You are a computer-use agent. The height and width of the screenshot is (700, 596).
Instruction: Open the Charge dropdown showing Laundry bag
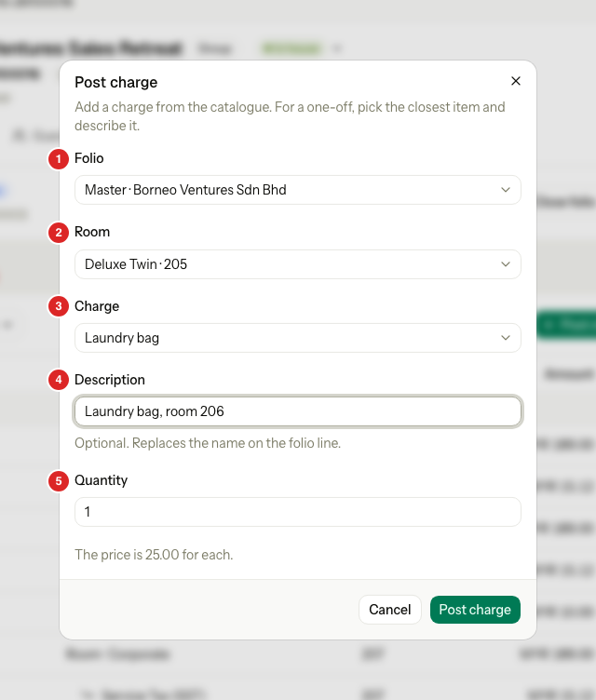click(x=298, y=338)
